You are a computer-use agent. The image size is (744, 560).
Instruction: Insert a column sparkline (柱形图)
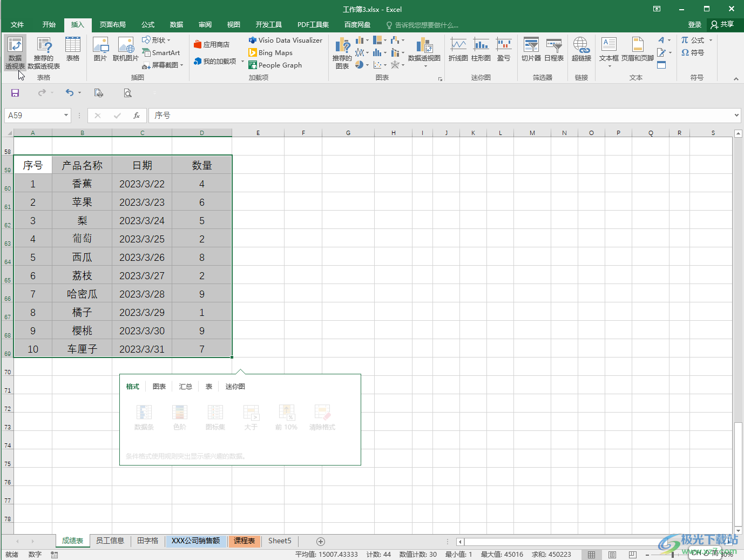click(481, 49)
